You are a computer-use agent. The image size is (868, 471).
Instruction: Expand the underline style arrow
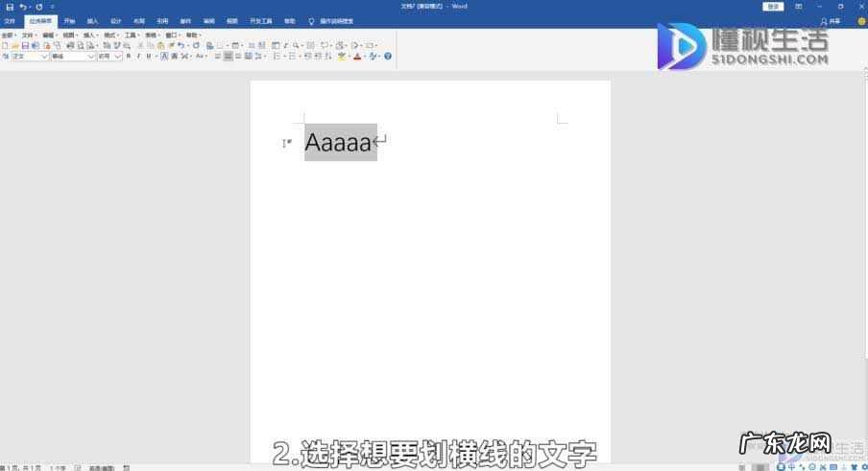pyautogui.click(x=157, y=56)
